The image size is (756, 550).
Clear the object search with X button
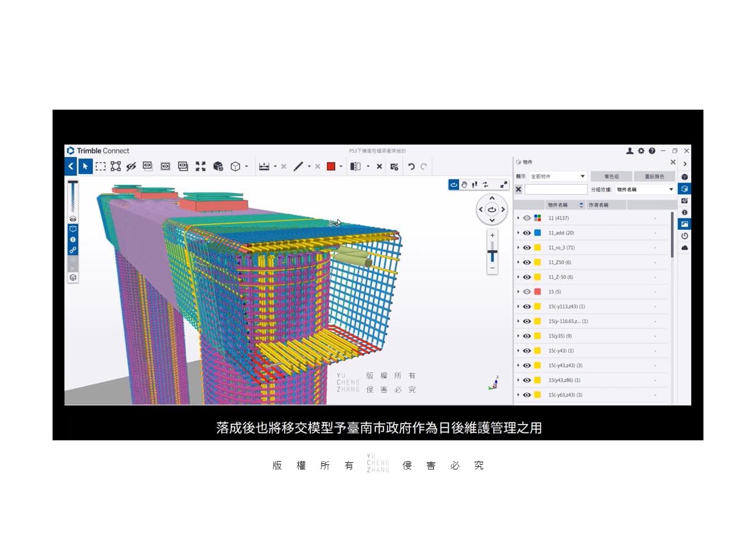click(518, 190)
